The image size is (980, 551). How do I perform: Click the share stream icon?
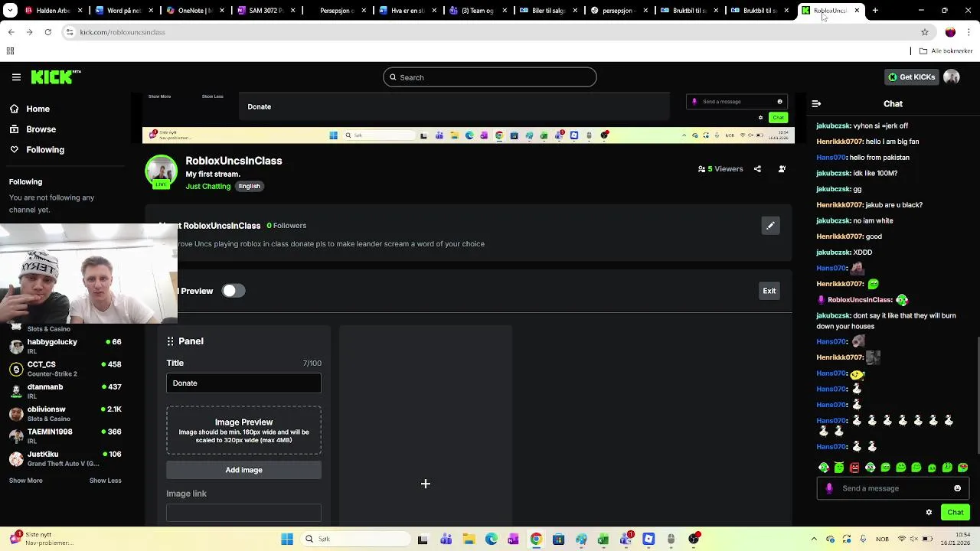(x=757, y=169)
